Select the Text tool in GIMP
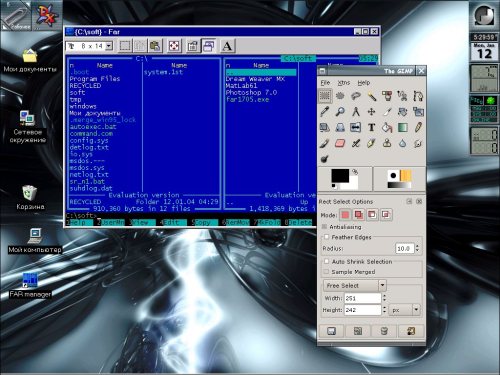This screenshot has height=375, width=500. 371,127
